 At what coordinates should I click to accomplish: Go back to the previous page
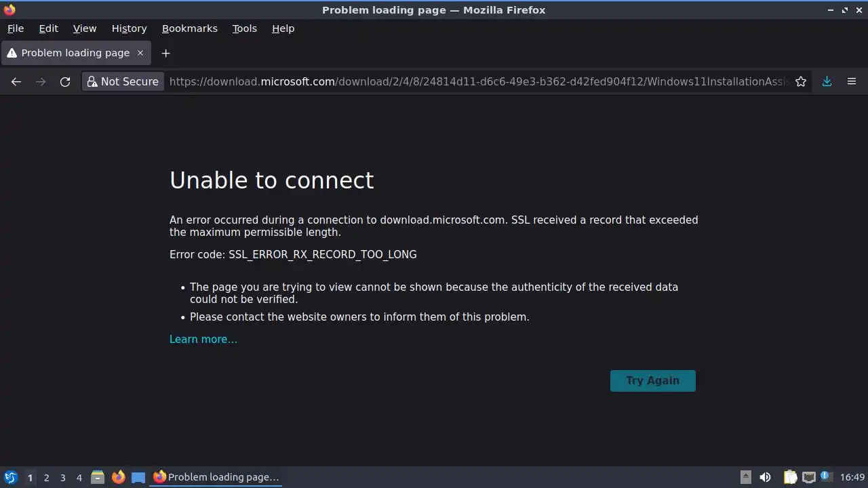[16, 81]
